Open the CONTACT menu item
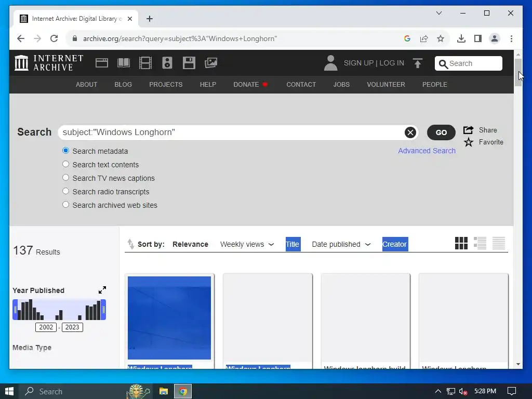Image resolution: width=532 pixels, height=399 pixels. [301, 85]
